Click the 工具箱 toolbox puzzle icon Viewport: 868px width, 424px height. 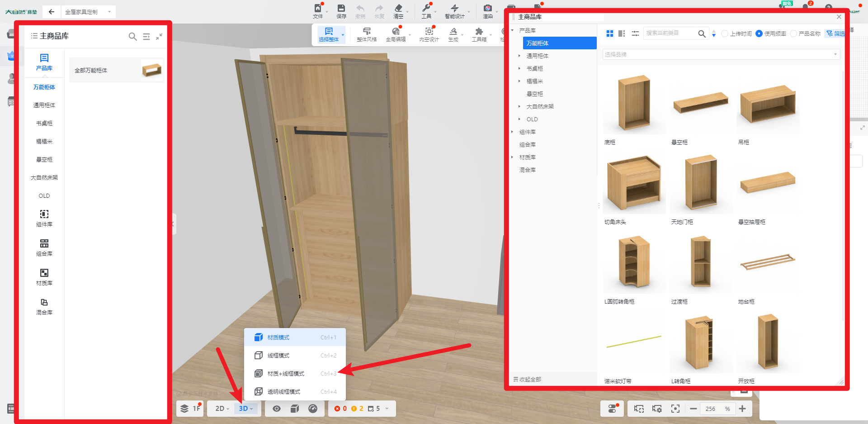click(479, 34)
